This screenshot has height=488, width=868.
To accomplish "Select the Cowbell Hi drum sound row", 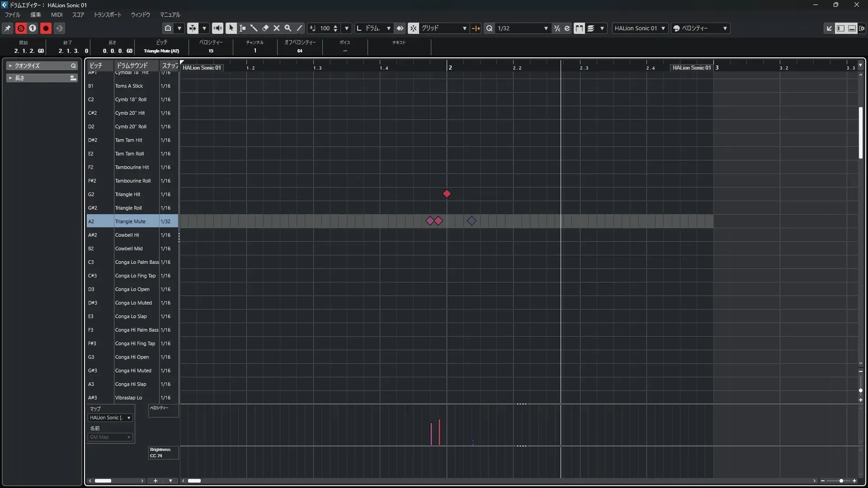I will [127, 235].
